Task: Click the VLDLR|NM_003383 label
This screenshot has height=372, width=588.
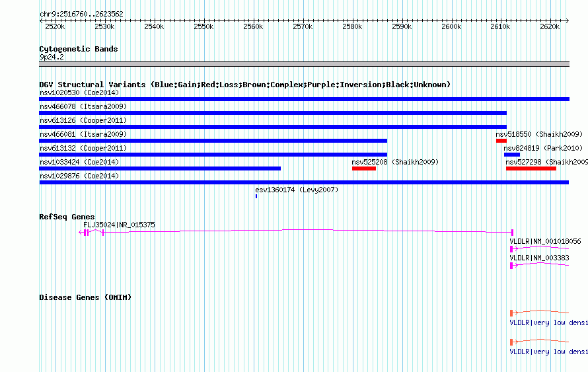Action: (x=539, y=258)
